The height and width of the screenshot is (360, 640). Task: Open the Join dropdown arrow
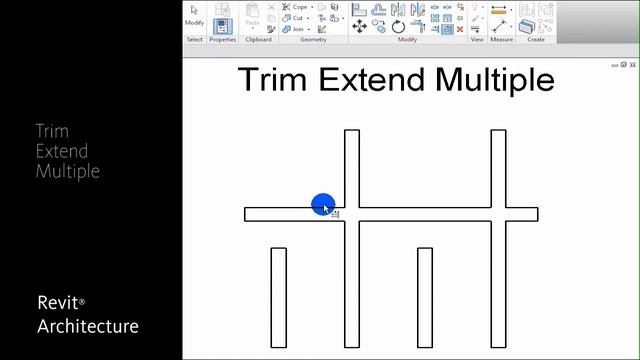point(309,29)
